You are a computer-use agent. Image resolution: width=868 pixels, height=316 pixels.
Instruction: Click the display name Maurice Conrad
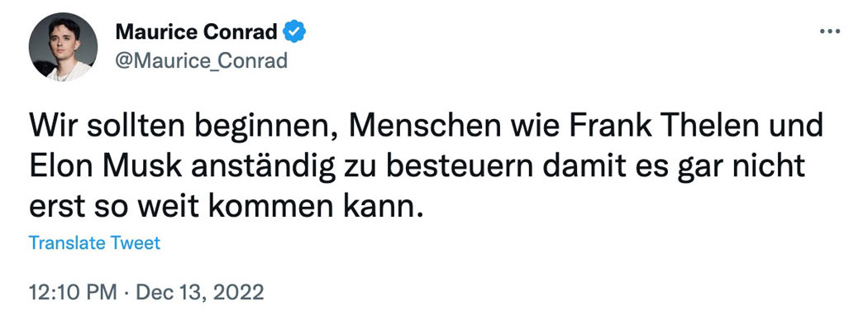[x=197, y=33]
